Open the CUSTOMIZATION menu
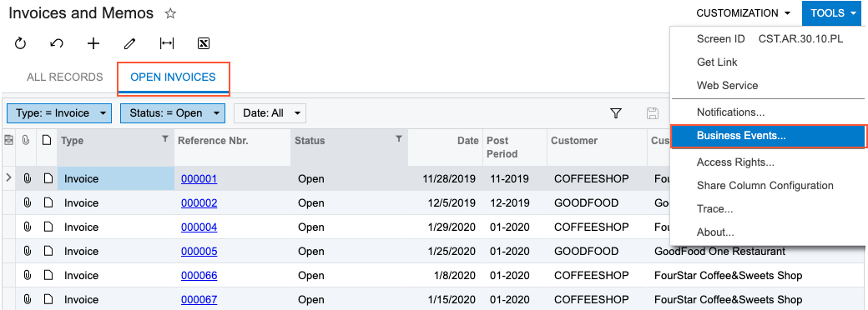This screenshot has height=310, width=868. pos(743,13)
